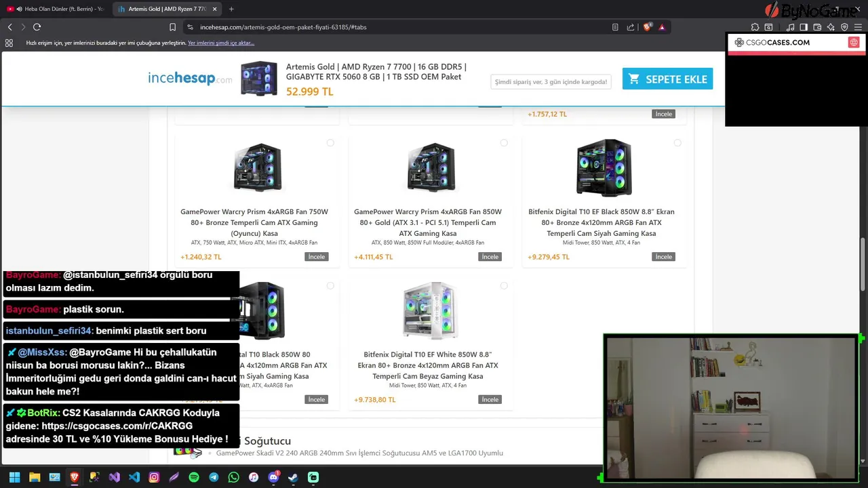
Task: Open Visual Studio Code from the taskbar
Action: click(x=134, y=477)
